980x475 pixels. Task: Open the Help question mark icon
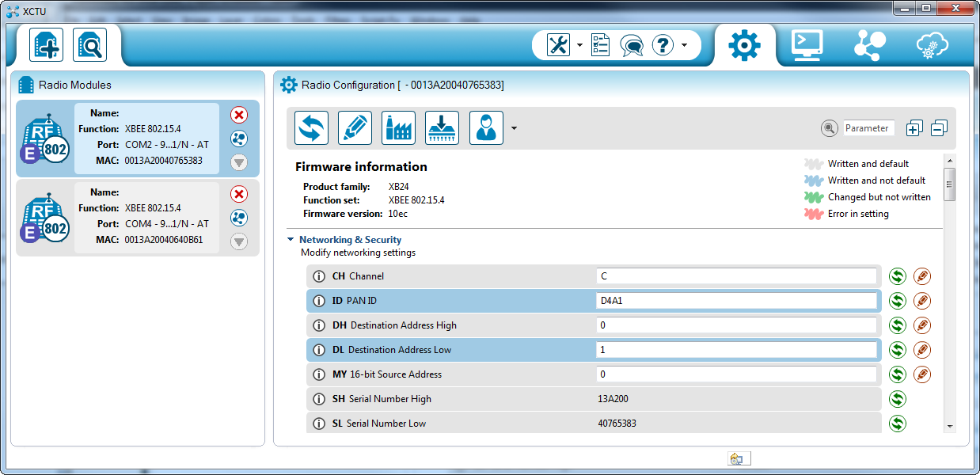[x=663, y=45]
